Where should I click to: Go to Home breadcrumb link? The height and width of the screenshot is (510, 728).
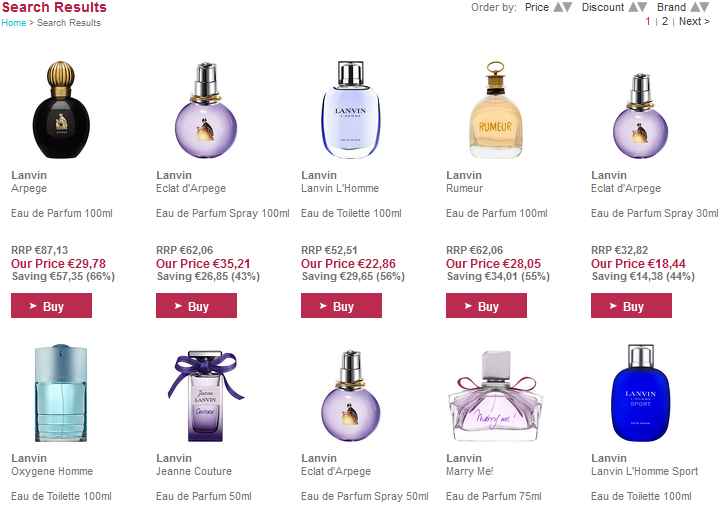[13, 23]
